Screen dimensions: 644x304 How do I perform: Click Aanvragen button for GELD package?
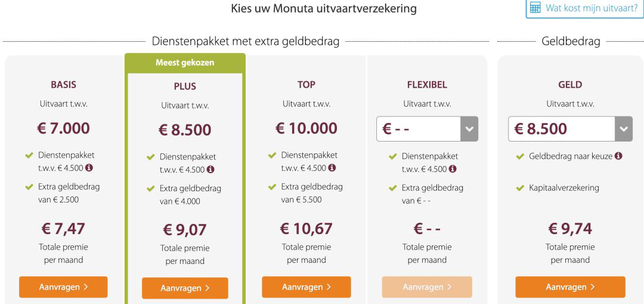(x=570, y=287)
